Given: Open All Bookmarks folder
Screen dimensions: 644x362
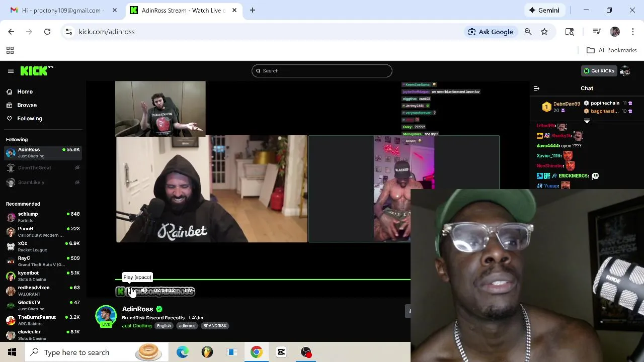Looking at the screenshot, I should pyautogui.click(x=612, y=50).
